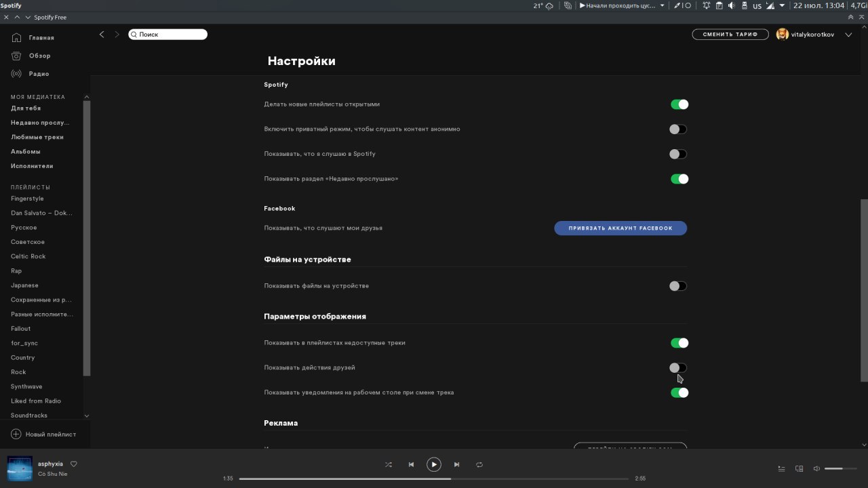
Task: Toggle shuffle playback
Action: click(x=389, y=465)
